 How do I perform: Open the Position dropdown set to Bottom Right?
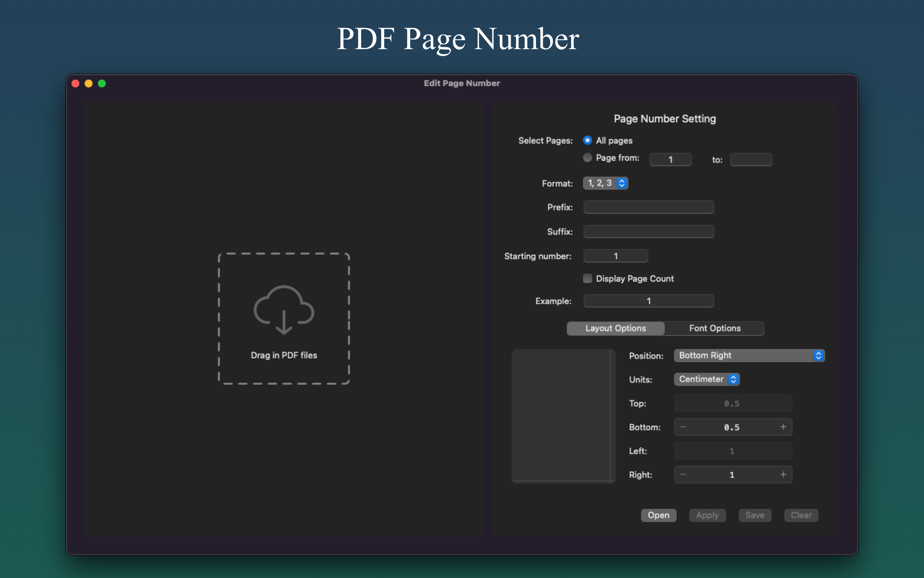(x=749, y=355)
